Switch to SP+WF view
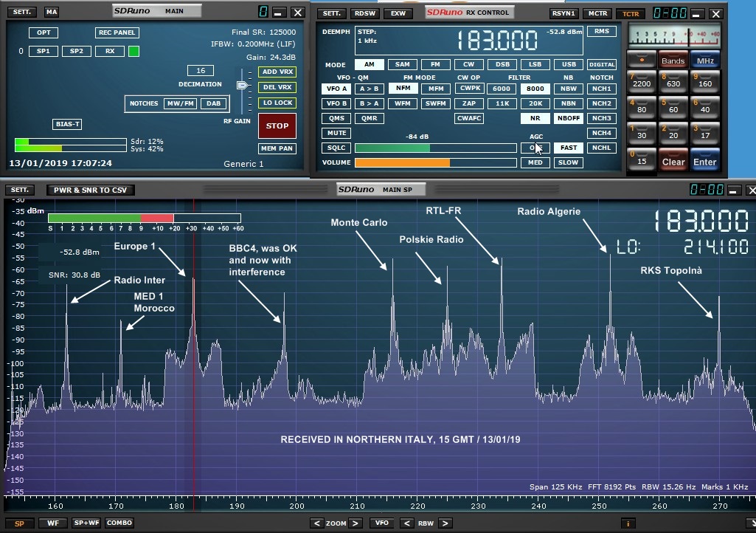The image size is (756, 533). [x=86, y=523]
